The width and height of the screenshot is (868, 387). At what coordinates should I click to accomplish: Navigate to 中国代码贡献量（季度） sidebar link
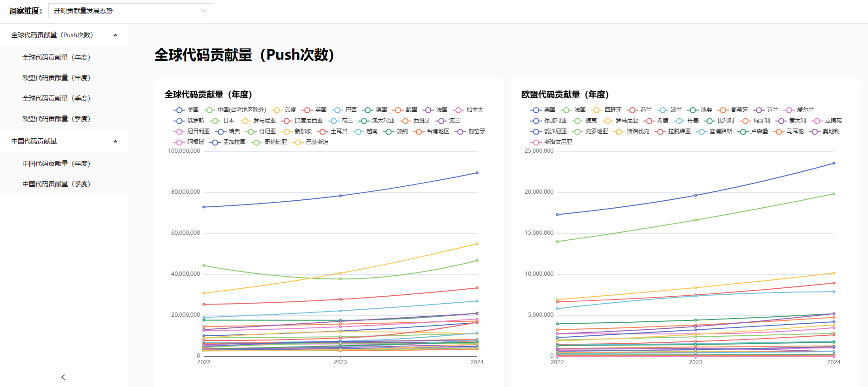[56, 184]
